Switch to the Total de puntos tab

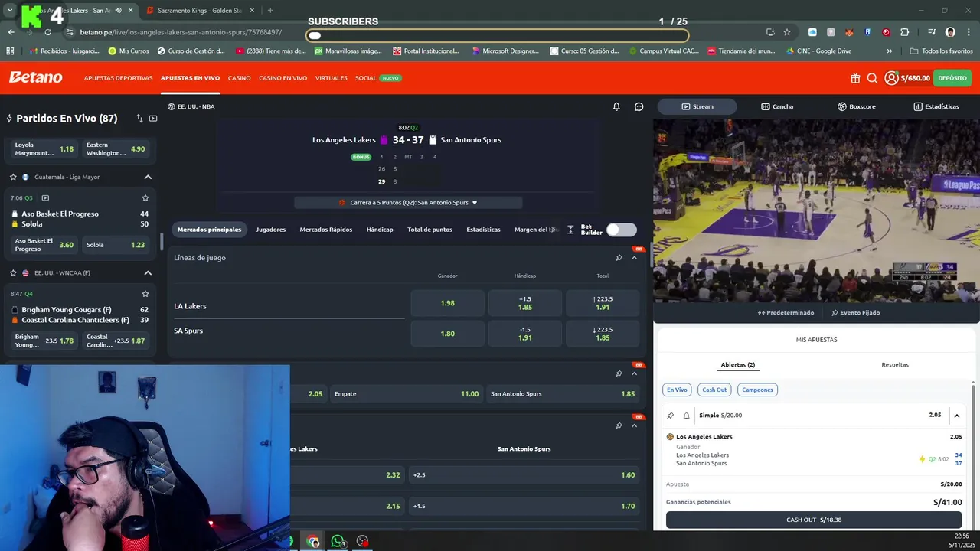(430, 230)
